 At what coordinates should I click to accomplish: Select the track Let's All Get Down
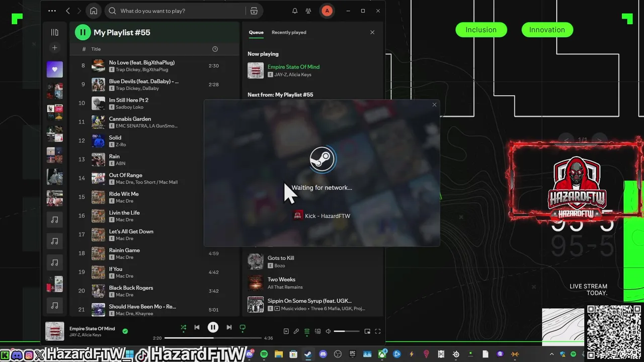(154, 235)
